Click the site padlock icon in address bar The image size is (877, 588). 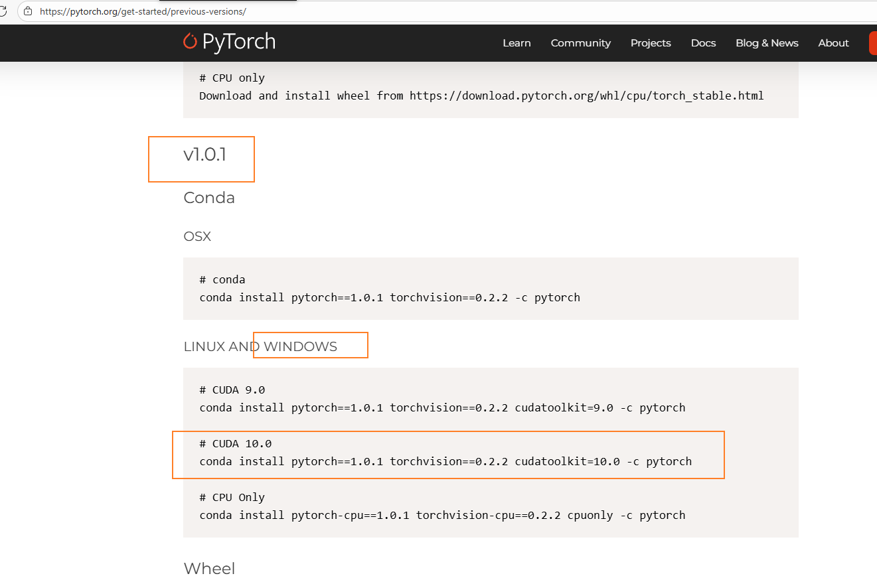27,11
